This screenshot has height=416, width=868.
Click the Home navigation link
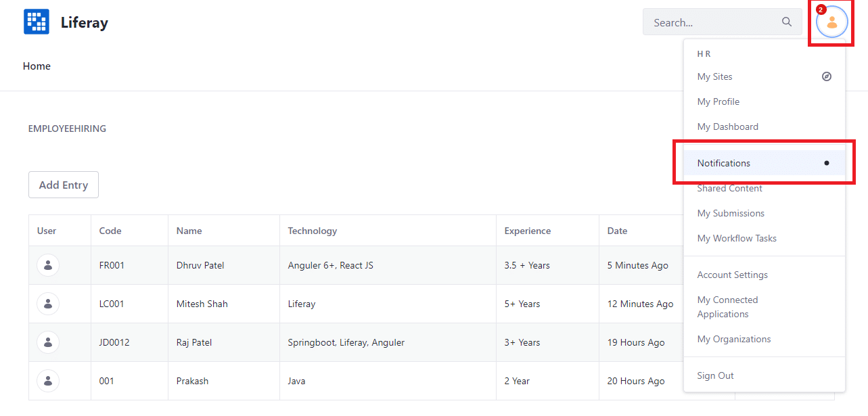(37, 66)
